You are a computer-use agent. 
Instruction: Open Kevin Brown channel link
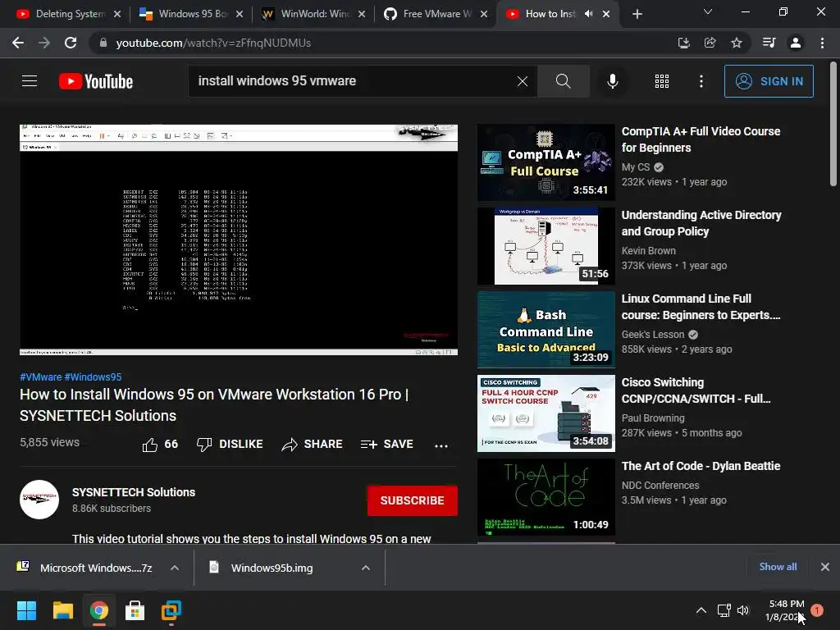(x=648, y=251)
